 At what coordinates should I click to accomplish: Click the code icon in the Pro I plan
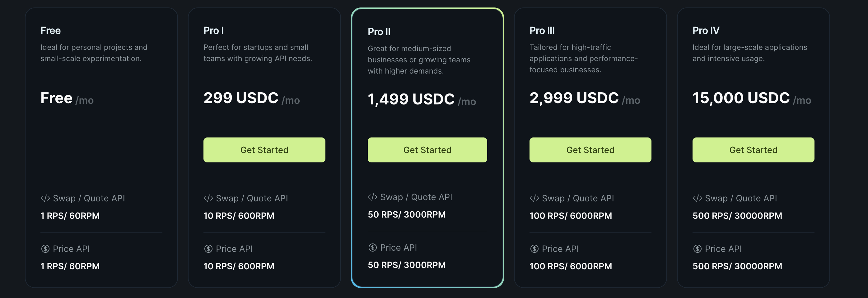click(x=208, y=198)
